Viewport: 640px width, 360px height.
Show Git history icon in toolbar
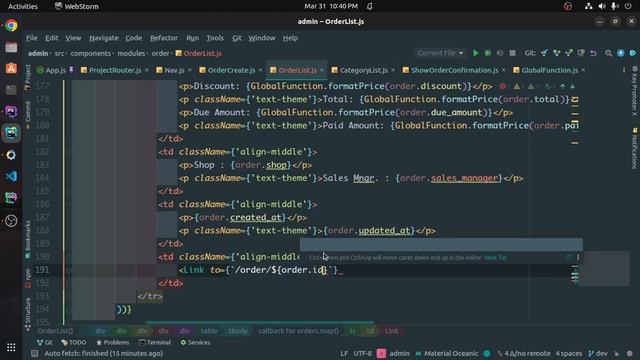(581, 53)
